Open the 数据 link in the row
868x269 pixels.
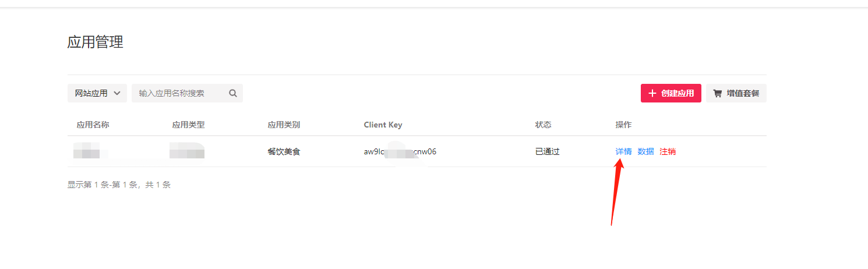645,151
